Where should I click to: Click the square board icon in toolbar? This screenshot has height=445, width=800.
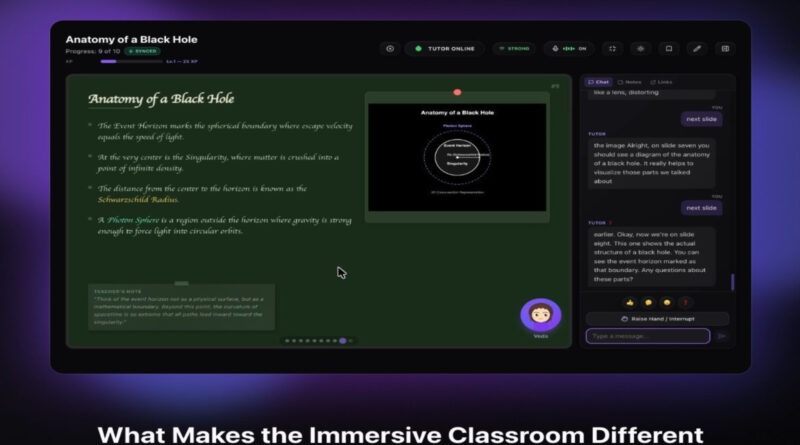(x=668, y=48)
